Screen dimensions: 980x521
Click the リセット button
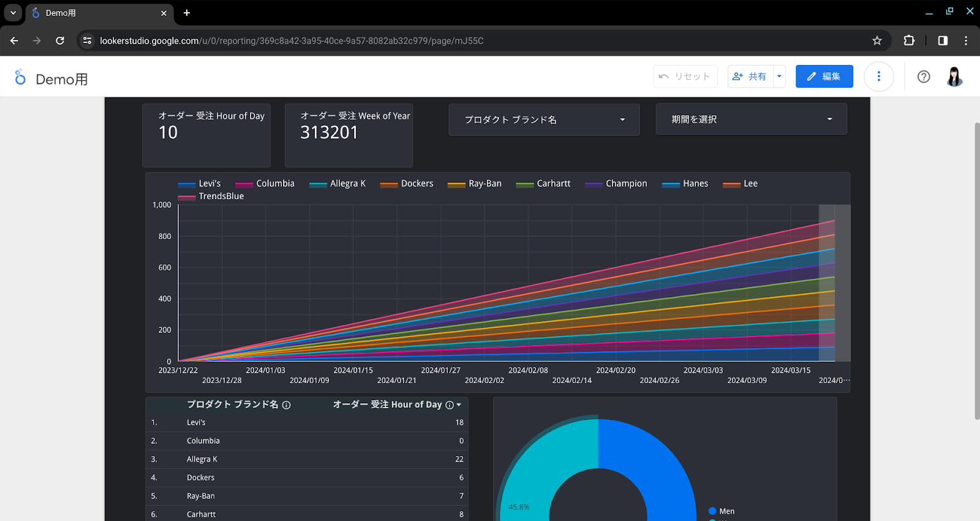click(x=685, y=77)
